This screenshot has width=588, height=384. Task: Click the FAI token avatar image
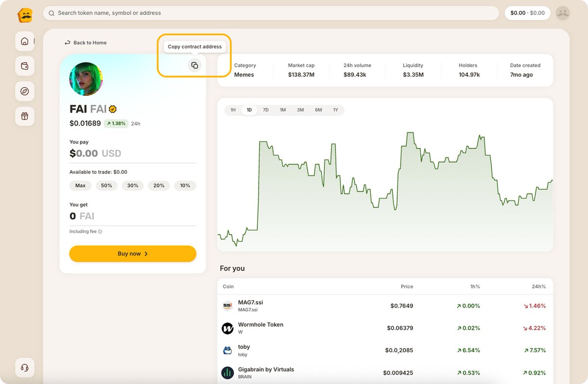point(86,79)
